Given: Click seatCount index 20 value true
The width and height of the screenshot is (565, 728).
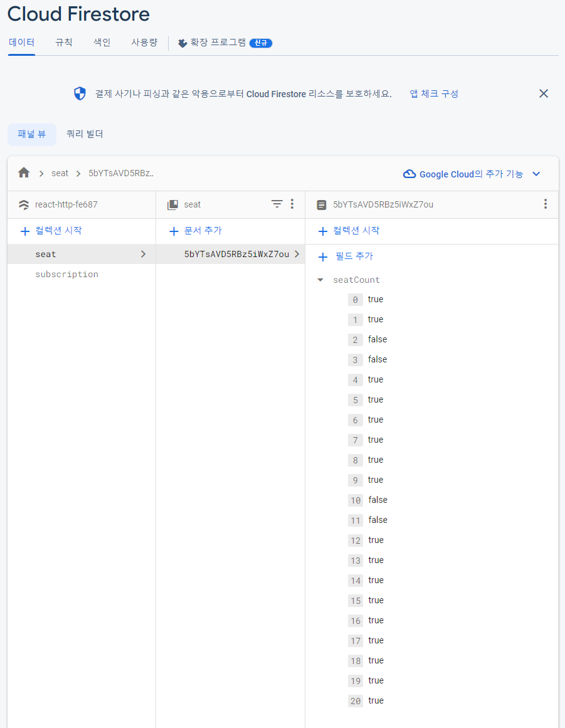Looking at the screenshot, I should pos(376,700).
